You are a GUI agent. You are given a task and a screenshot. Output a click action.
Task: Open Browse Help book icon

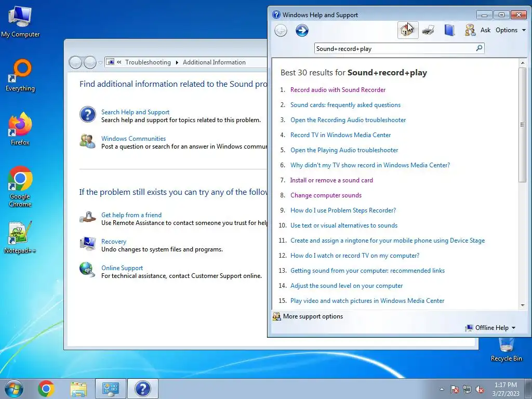(449, 30)
